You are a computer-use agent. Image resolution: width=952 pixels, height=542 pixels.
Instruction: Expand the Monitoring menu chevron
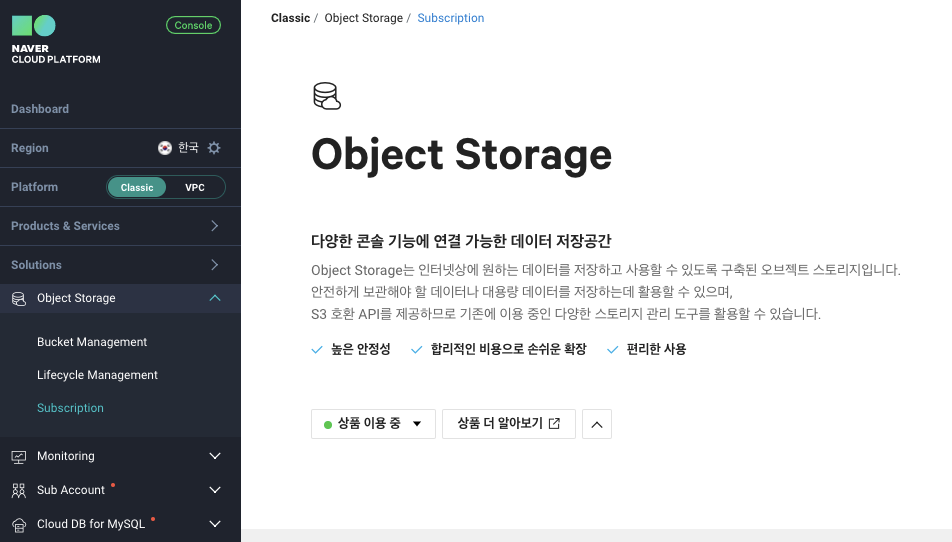click(x=215, y=456)
